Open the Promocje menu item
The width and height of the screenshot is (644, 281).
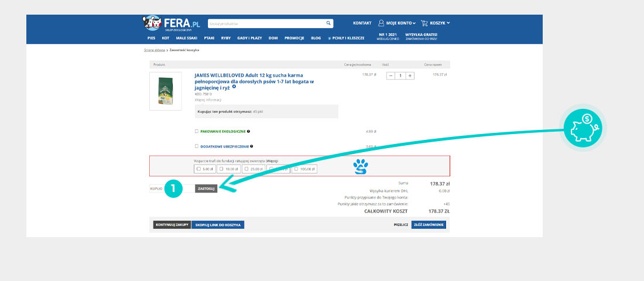(x=294, y=38)
